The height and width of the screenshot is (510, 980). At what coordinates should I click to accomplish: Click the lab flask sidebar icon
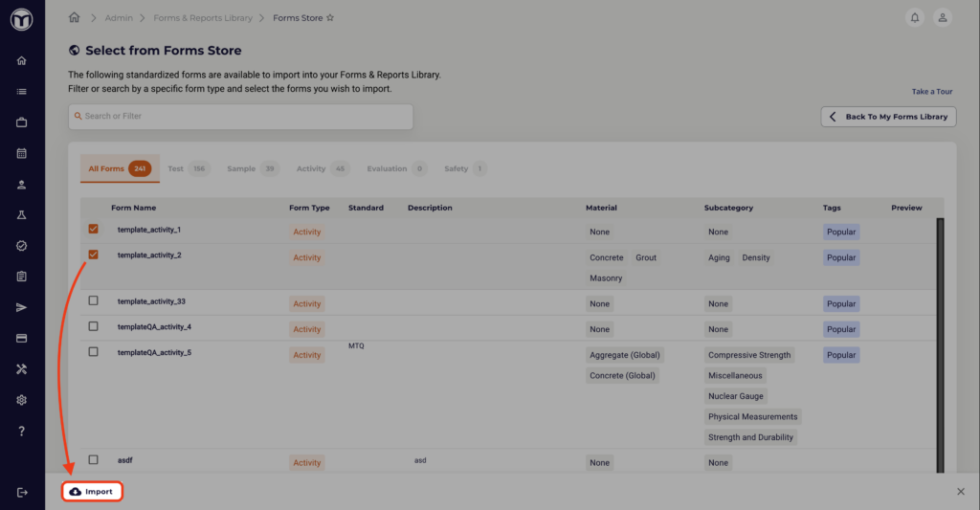pyautogui.click(x=22, y=215)
